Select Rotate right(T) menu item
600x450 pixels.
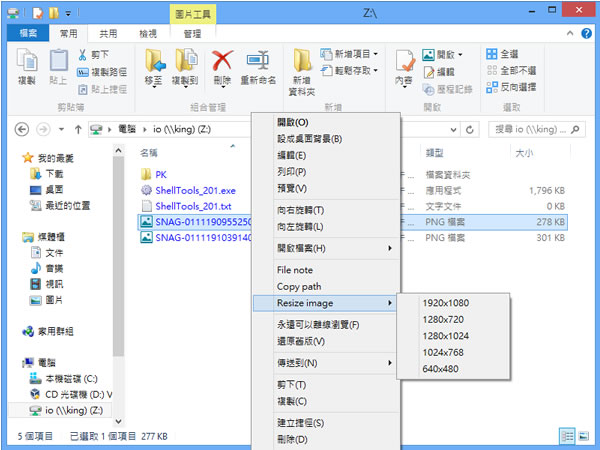(x=327, y=210)
